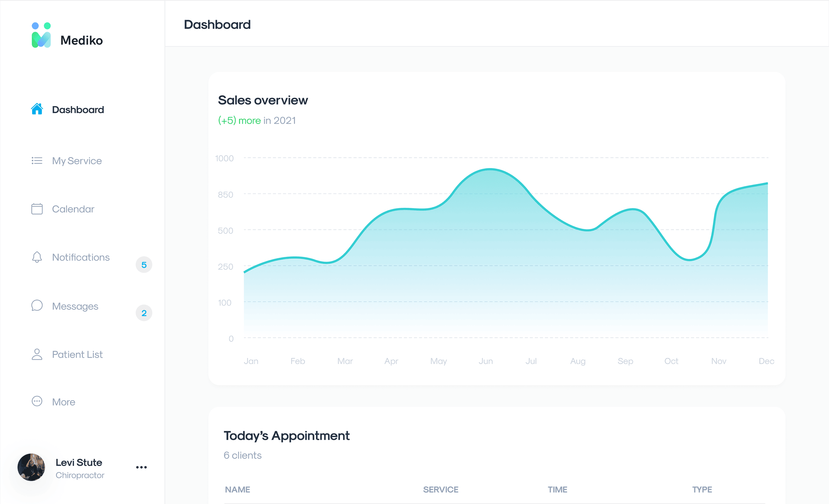Sort appointments by NAME column
This screenshot has height=504, width=829.
pos(237,489)
